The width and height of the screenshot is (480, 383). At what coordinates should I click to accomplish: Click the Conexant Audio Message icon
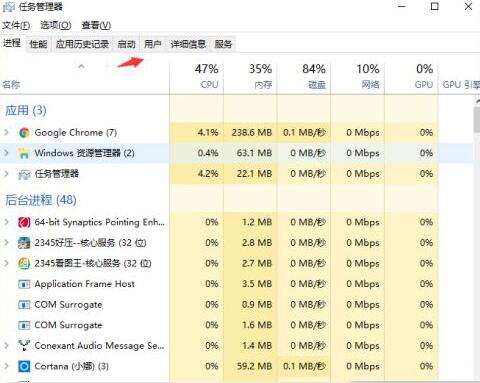tap(24, 346)
